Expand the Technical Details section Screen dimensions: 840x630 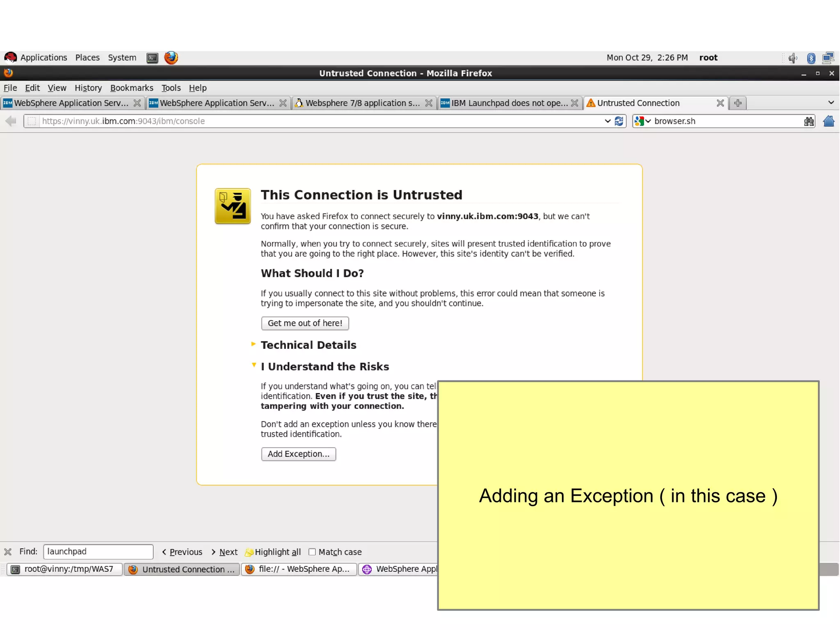click(253, 344)
